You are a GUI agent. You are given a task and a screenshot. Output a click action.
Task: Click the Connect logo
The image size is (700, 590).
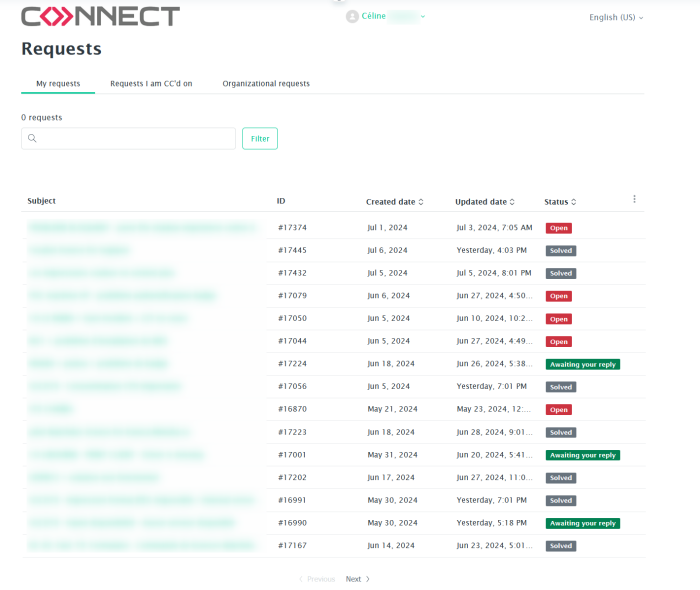coord(100,17)
